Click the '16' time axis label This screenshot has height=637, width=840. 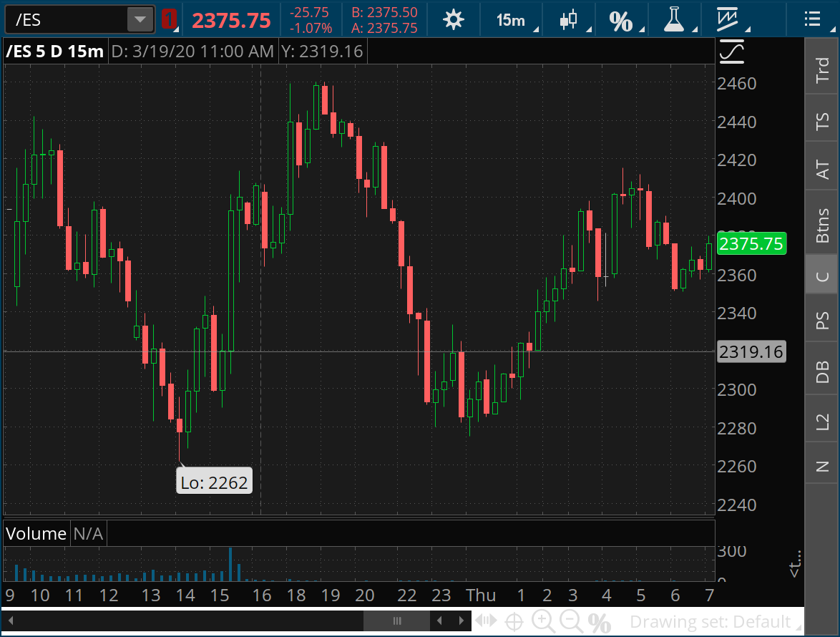pyautogui.click(x=261, y=595)
